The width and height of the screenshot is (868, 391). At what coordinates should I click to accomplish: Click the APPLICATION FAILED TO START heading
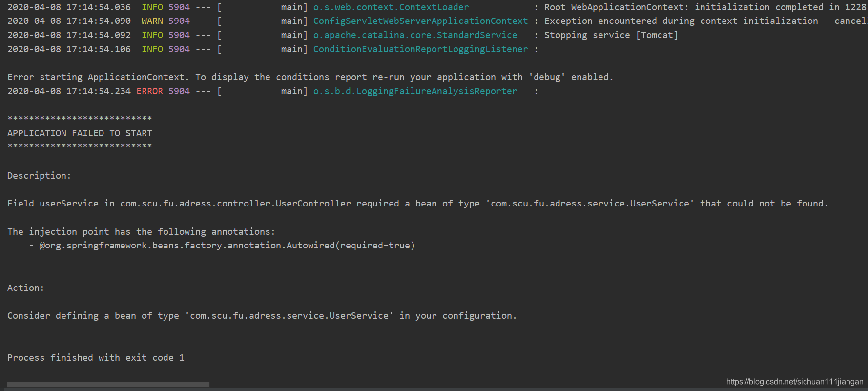pos(80,133)
